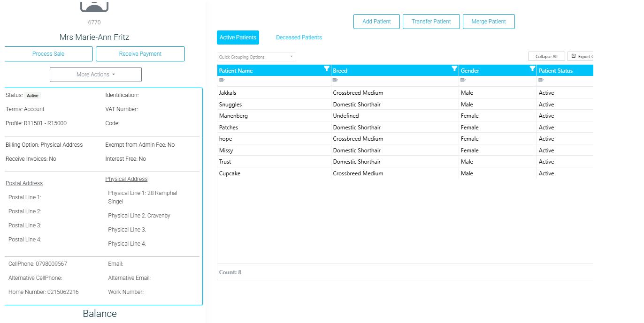Click the Receive Payment button

(140, 54)
